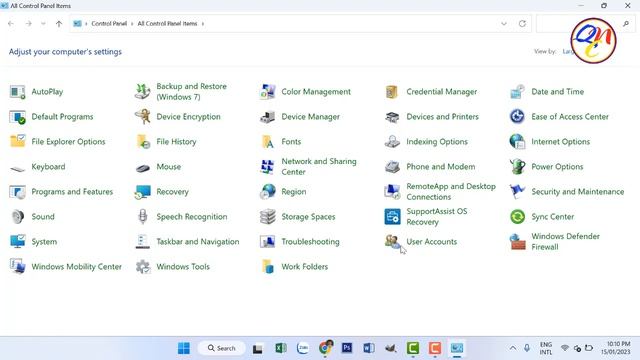
Task: Open the Windows Defender Firewall icon
Action: point(517,242)
